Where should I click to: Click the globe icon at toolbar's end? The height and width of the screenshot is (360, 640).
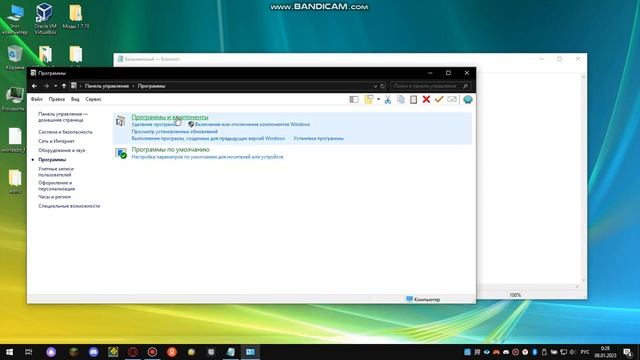click(x=468, y=100)
